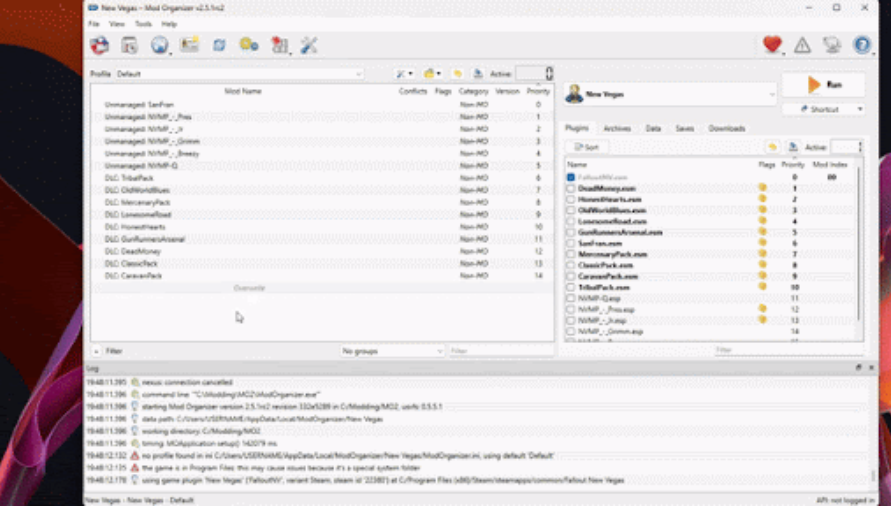891x508 pixels.
Task: Enable the DeadMoney.esm plugin checkbox
Action: click(x=571, y=188)
